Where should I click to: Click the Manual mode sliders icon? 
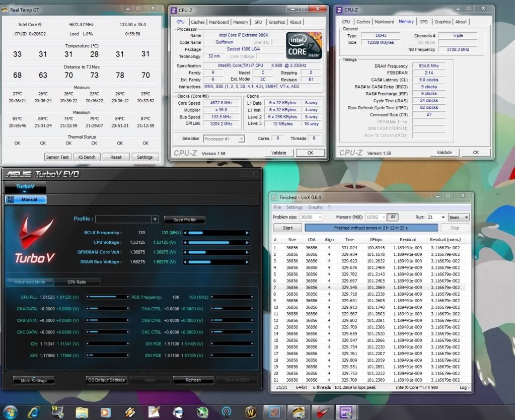pos(11,199)
